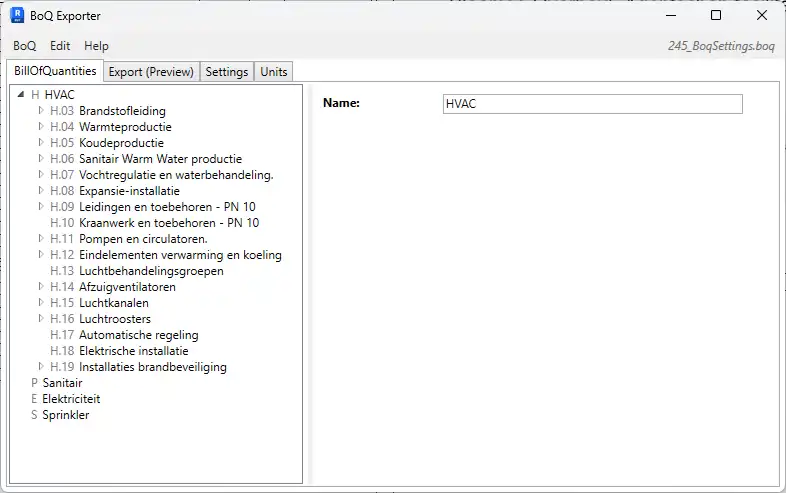Switch to the Settings tab

[x=227, y=72]
